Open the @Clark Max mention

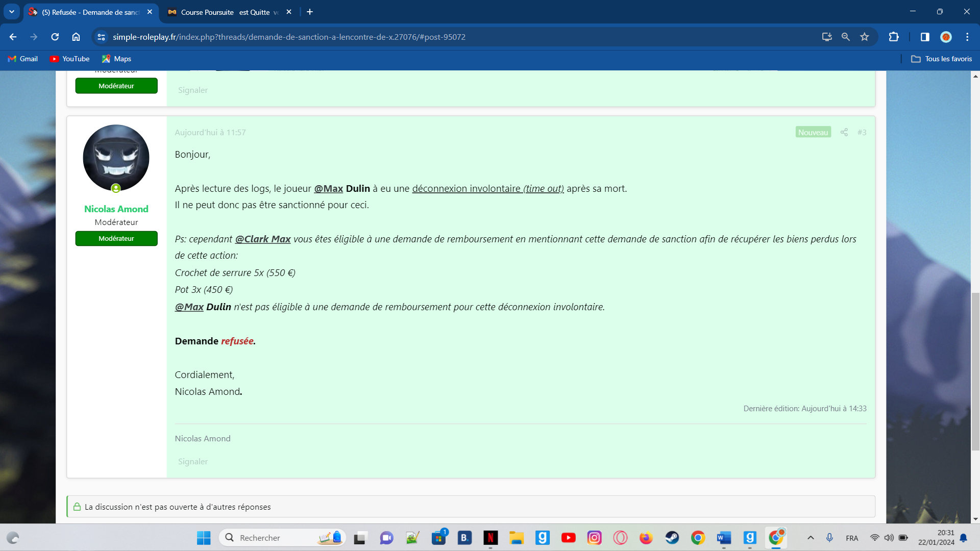[x=263, y=239]
